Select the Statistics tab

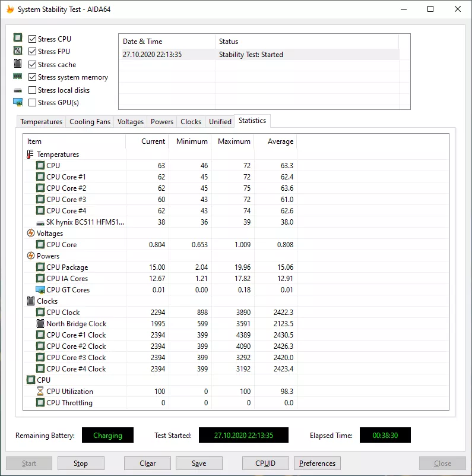coord(252,121)
